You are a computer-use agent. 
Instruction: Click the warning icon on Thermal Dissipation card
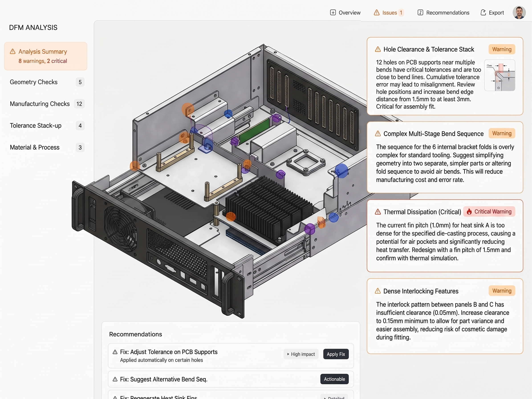[378, 212]
